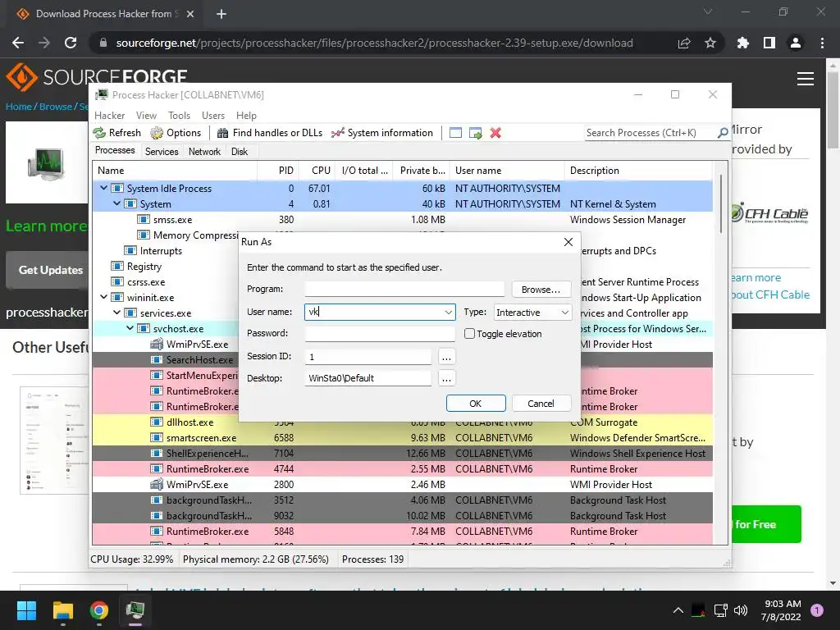Open System information graph icon
The width and height of the screenshot is (840, 630).
pyautogui.click(x=337, y=133)
